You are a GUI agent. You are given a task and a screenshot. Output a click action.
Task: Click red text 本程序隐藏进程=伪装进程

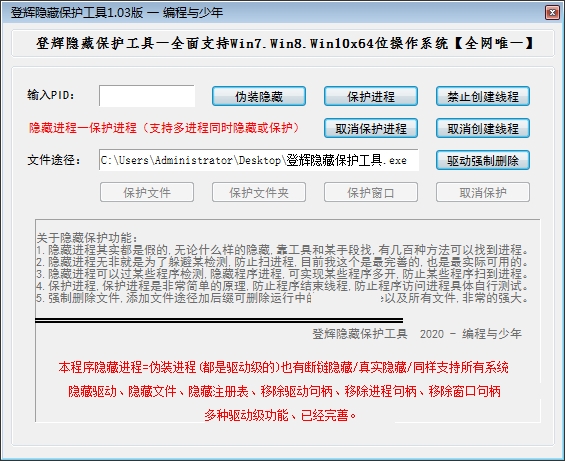(x=283, y=367)
